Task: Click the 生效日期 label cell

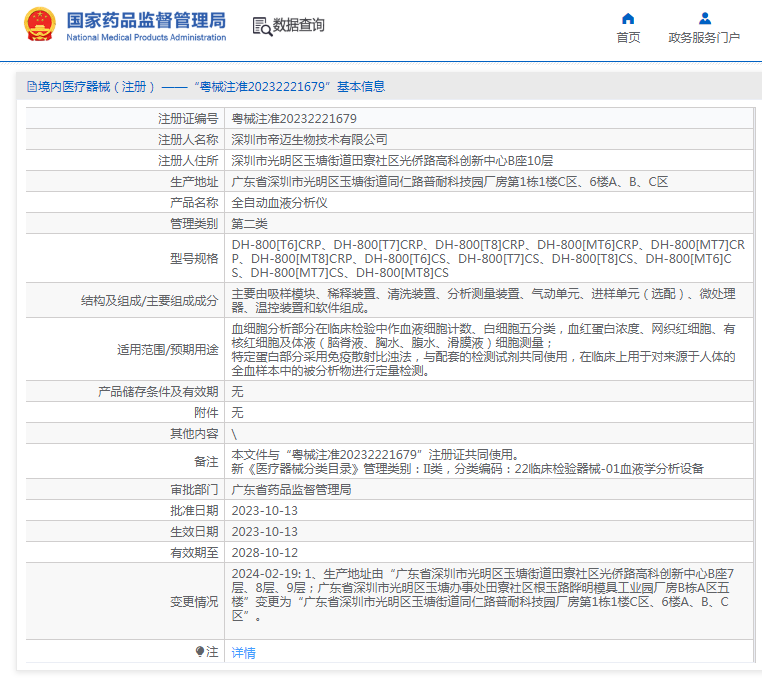Action: point(125,531)
